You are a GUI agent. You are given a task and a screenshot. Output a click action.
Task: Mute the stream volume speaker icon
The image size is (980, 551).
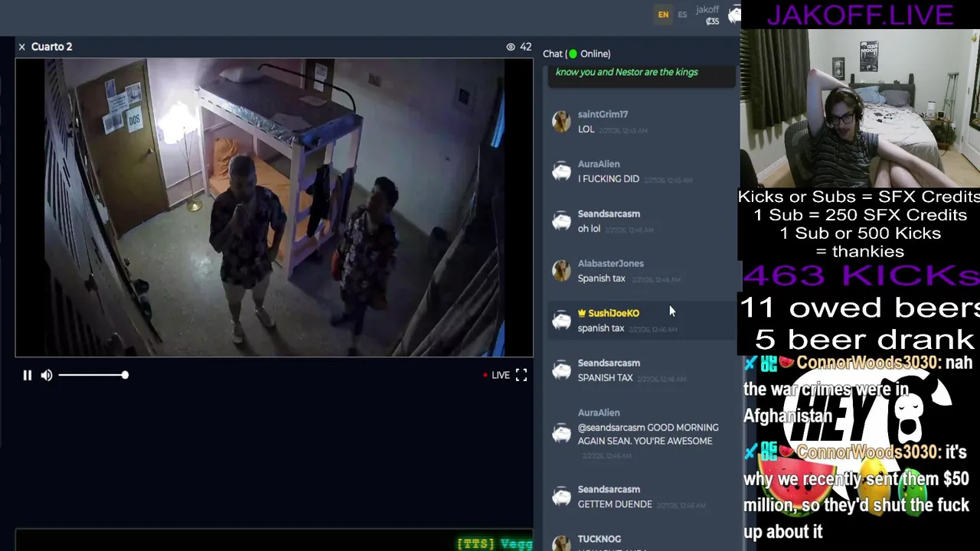tap(47, 375)
